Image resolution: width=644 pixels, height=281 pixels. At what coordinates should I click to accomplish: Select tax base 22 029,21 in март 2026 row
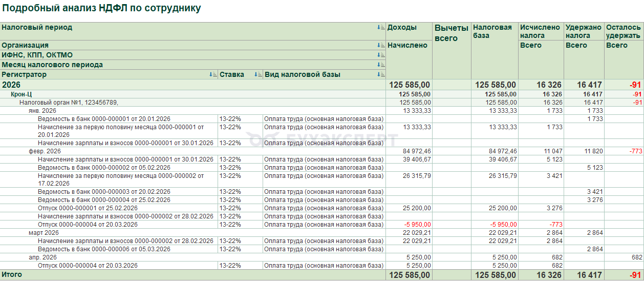pyautogui.click(x=503, y=233)
